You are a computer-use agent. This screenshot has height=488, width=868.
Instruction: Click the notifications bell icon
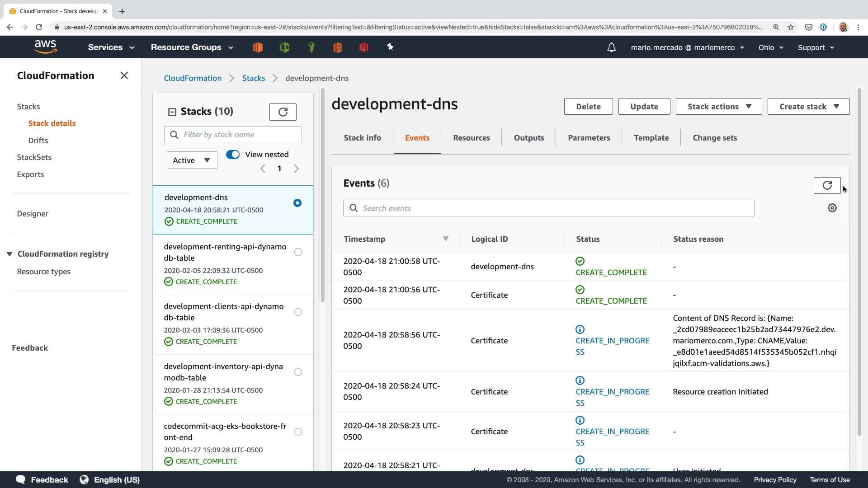[611, 47]
